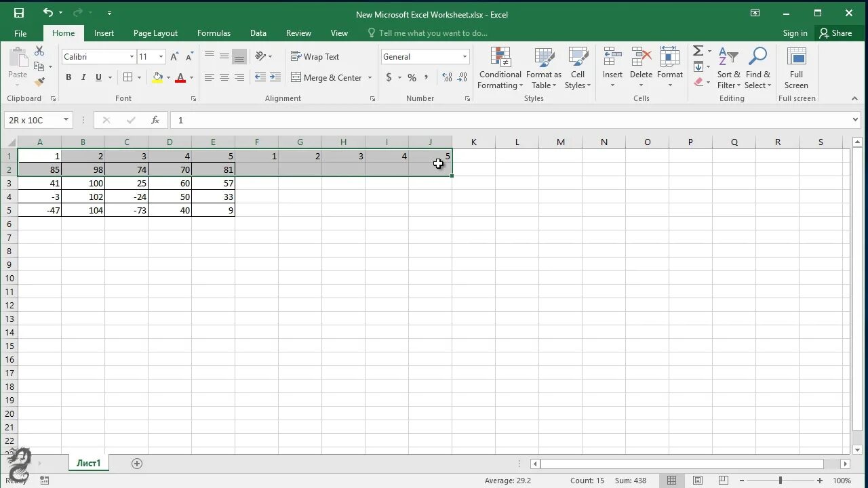The height and width of the screenshot is (488, 868).
Task: Switch to Full Screen mode
Action: (x=796, y=68)
